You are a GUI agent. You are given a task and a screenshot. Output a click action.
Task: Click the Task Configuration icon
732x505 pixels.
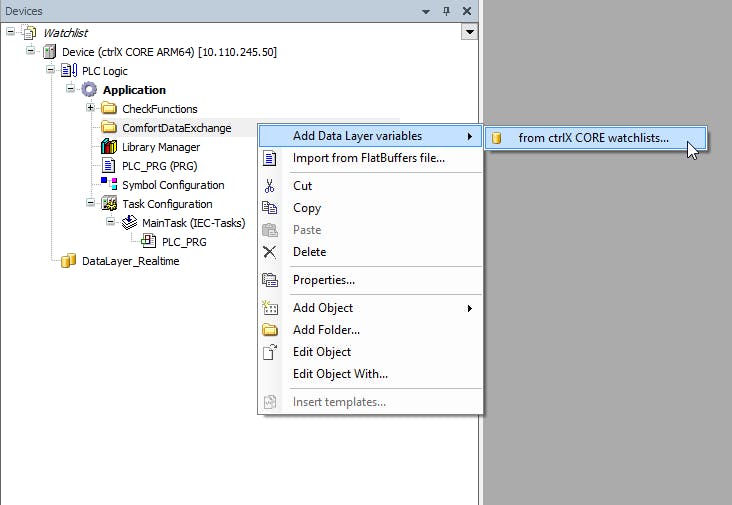[109, 203]
